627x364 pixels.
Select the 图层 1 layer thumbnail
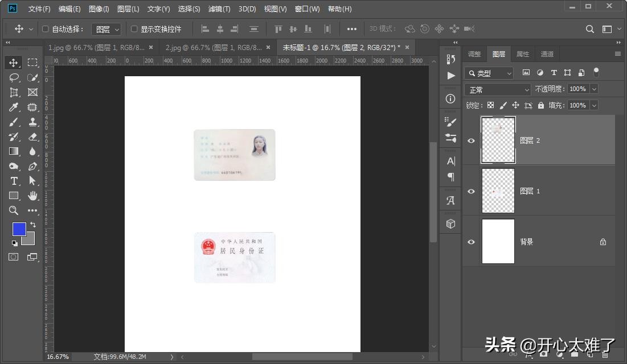coord(498,191)
